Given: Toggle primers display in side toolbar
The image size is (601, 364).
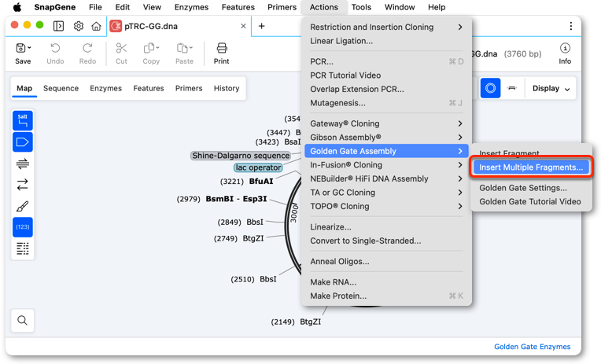Looking at the screenshot, I should (23, 164).
